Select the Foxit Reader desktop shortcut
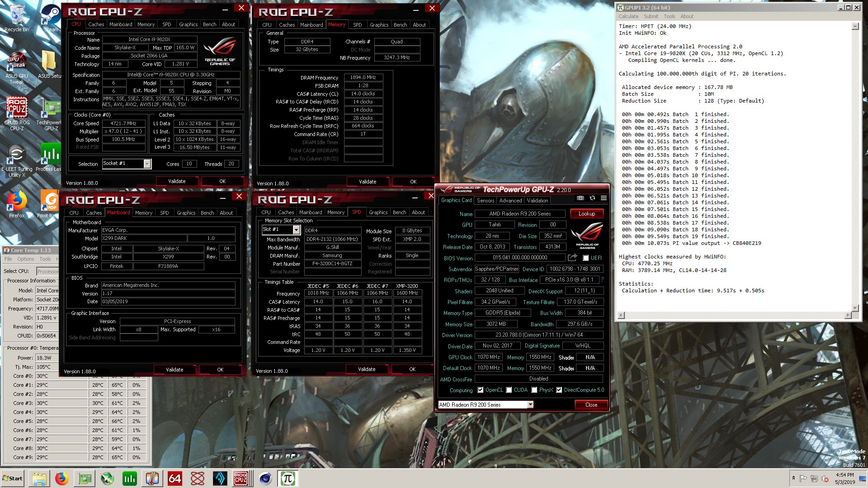This screenshot has height=488, width=868. [x=49, y=204]
